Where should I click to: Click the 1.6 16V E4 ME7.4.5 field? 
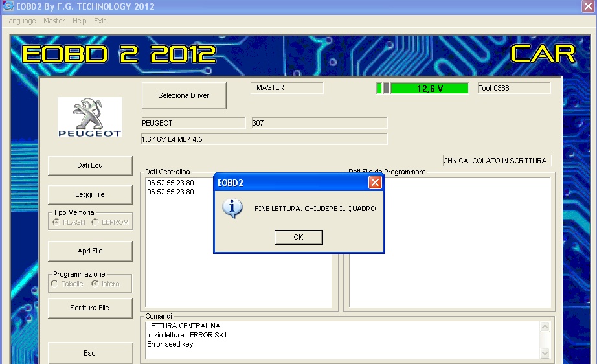264,139
